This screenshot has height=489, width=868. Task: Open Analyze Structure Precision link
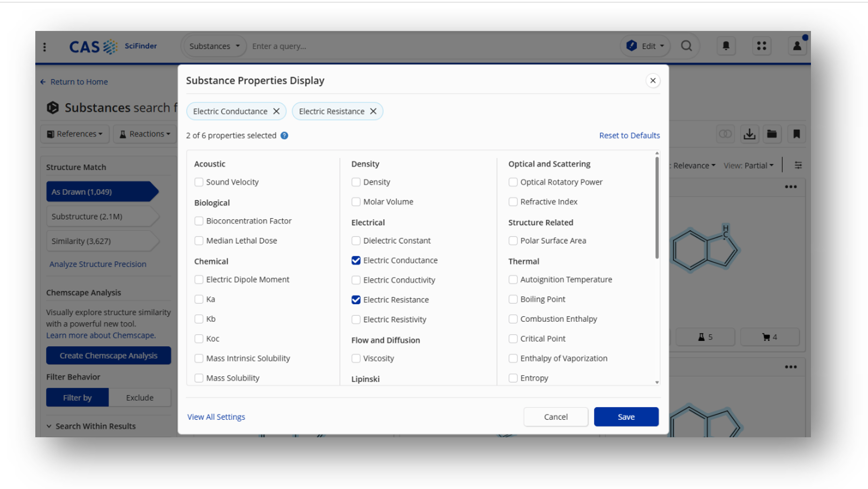[x=98, y=264]
